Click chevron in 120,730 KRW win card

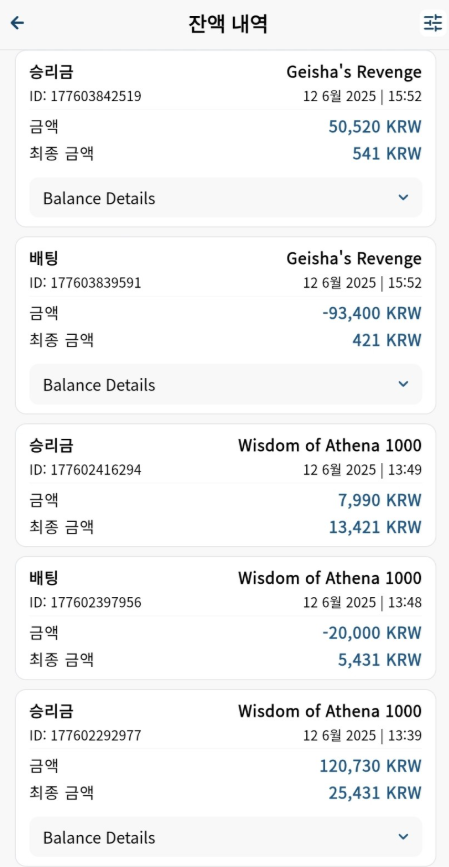404,837
